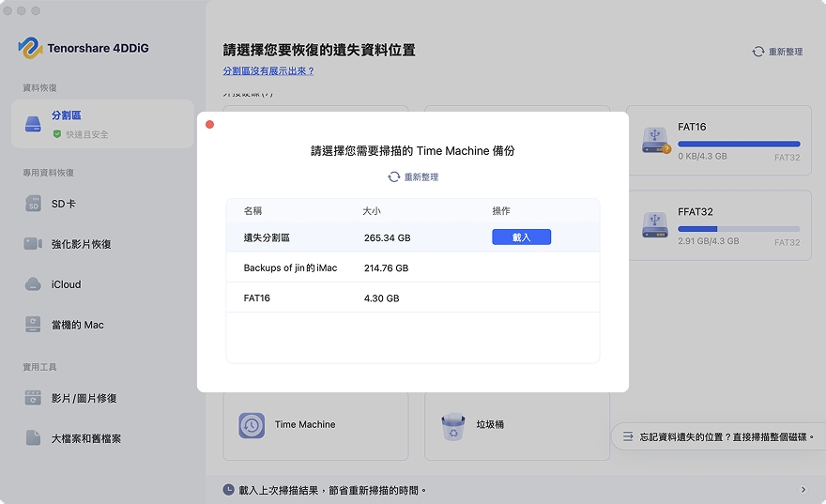Click the 載入 button for 遺失分割區
The width and height of the screenshot is (826, 504).
(522, 237)
